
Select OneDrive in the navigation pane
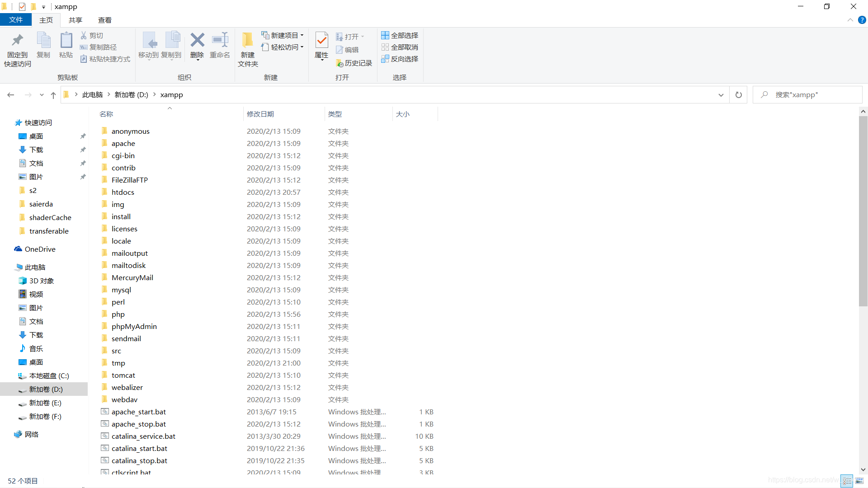40,249
